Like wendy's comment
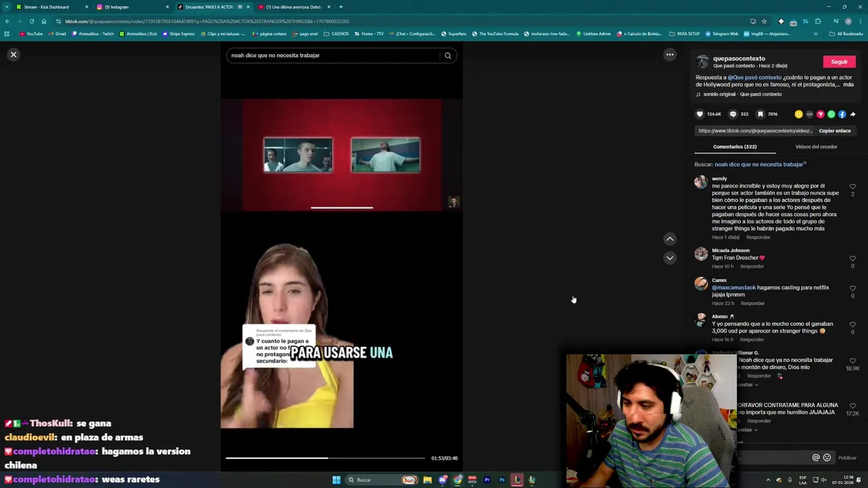This screenshot has height=488, width=868. point(852,186)
